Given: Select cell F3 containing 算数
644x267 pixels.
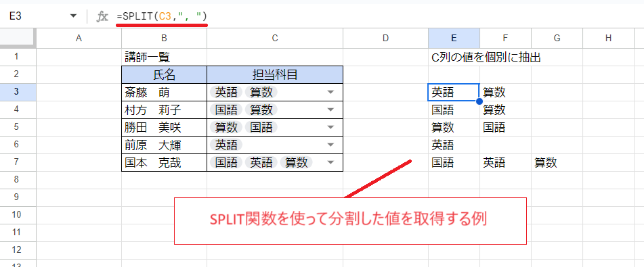Looking at the screenshot, I should tap(505, 93).
